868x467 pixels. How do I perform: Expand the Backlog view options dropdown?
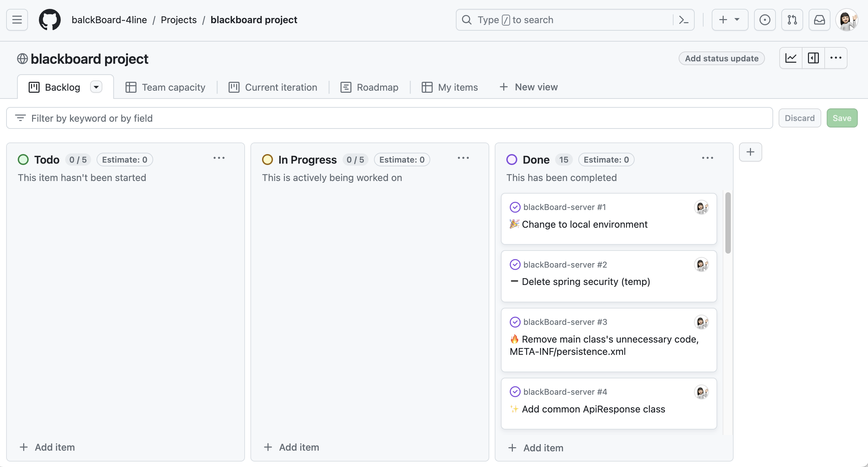(96, 87)
